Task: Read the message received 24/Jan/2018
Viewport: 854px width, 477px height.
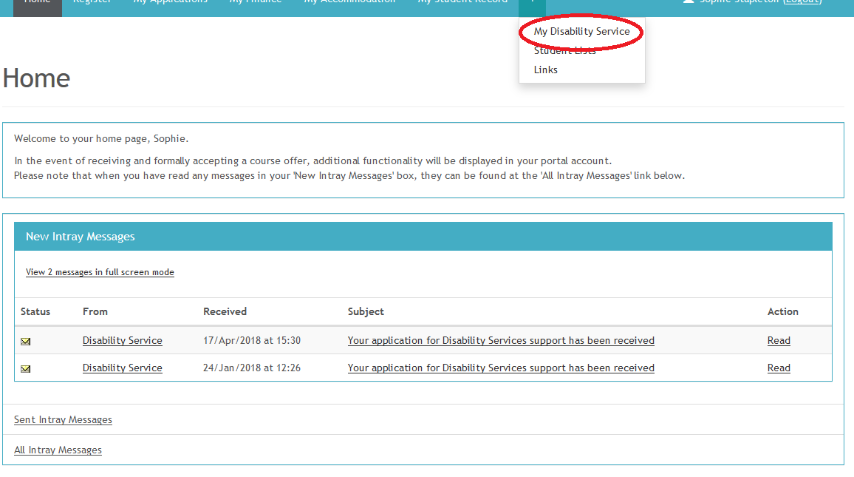Action: point(779,368)
